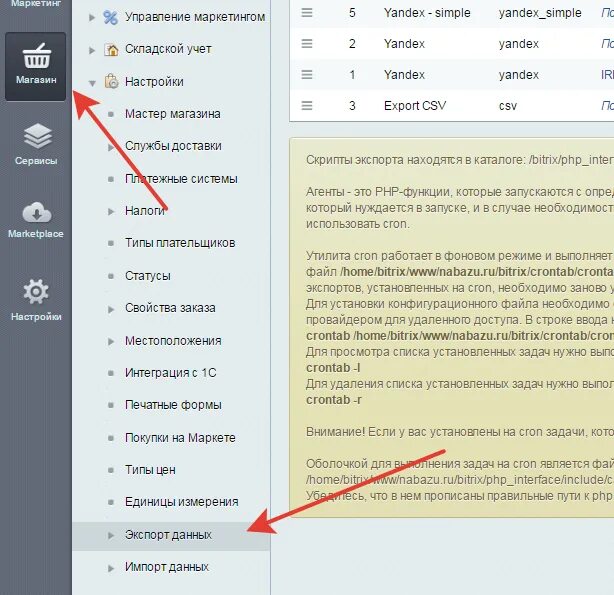Click the csv file cell
Screen dimensions: 614x595
[508, 106]
